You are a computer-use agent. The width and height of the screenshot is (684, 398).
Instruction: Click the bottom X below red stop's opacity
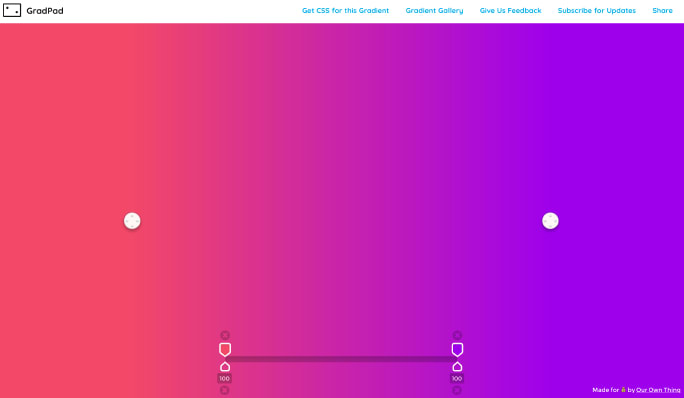pyautogui.click(x=225, y=390)
